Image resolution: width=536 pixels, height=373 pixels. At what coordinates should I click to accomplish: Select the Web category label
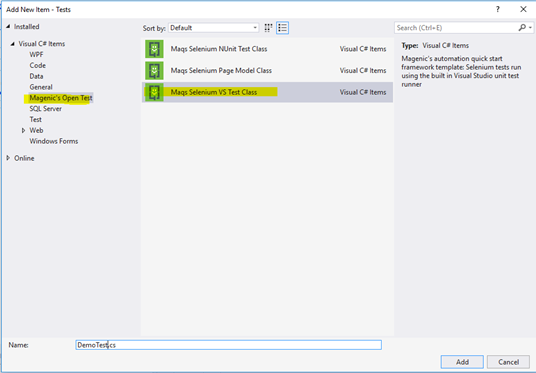[36, 130]
